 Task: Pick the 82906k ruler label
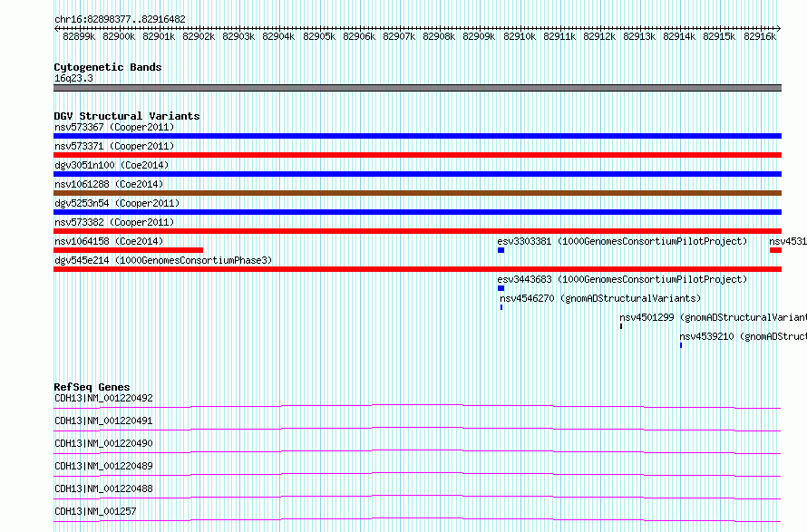click(359, 36)
